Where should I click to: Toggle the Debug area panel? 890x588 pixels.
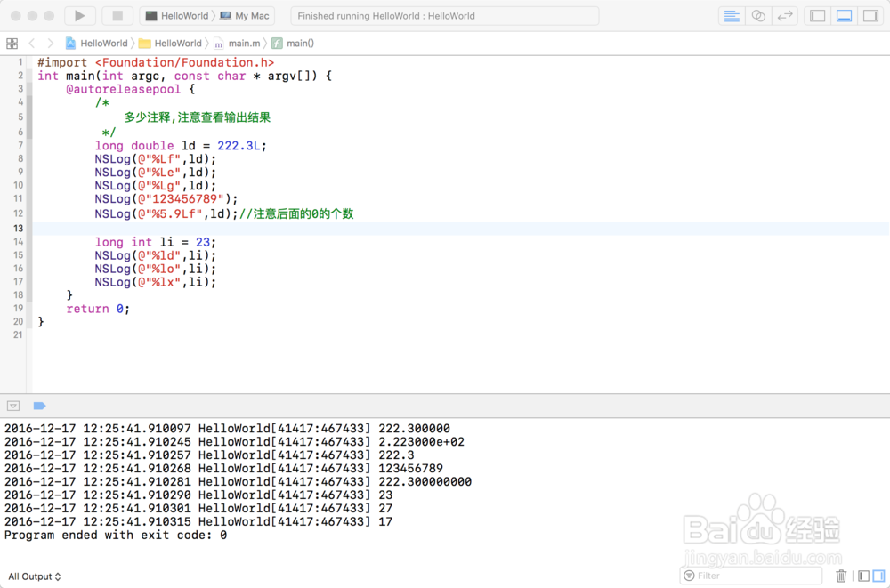tap(845, 16)
